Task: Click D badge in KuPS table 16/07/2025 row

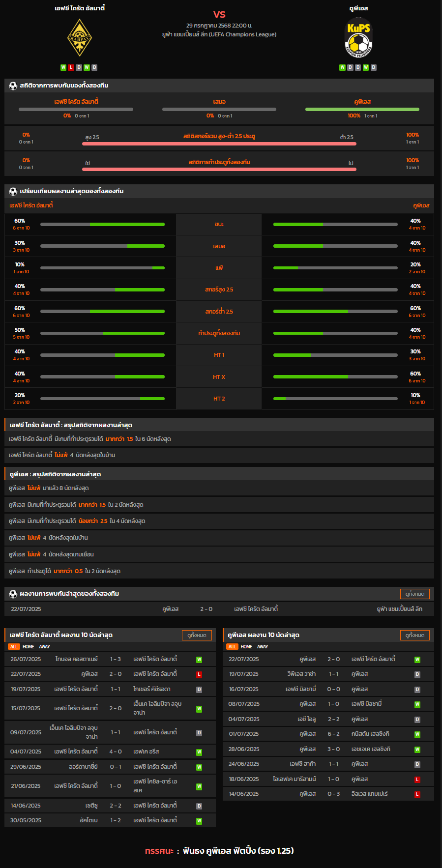Action: click(x=417, y=690)
